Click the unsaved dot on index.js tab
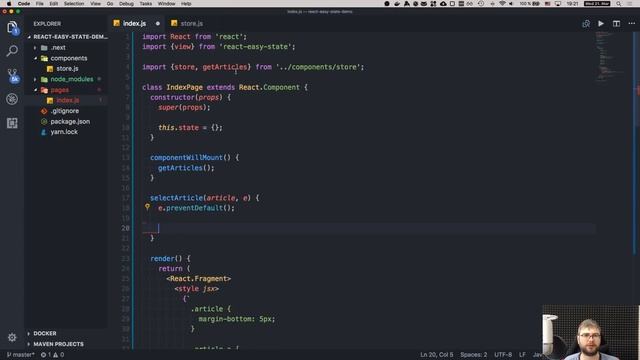The image size is (640, 360). click(x=158, y=24)
